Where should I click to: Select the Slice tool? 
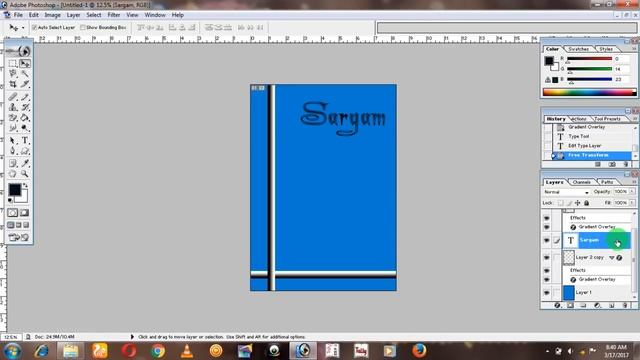pos(25,84)
